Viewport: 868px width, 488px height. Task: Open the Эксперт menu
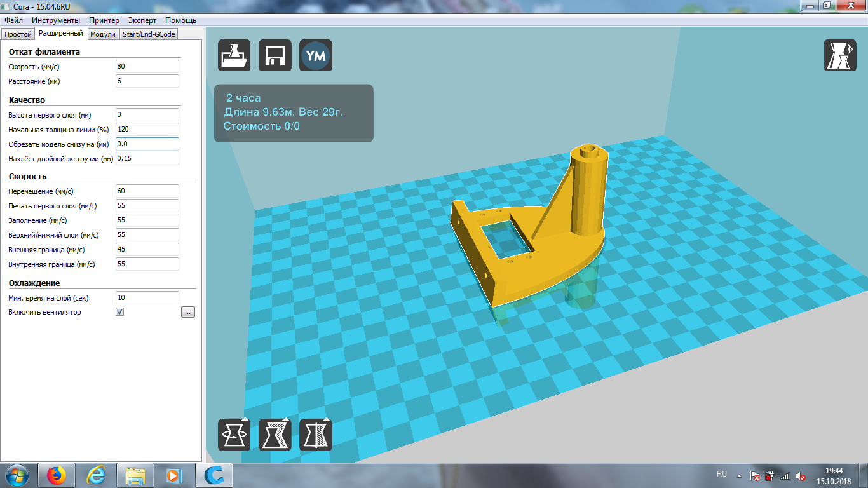click(x=142, y=20)
